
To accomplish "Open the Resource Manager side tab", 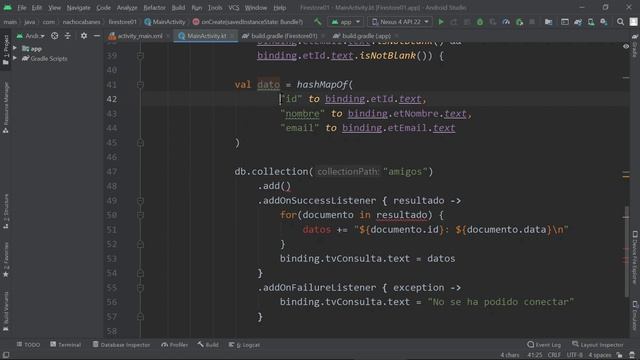I will (6, 107).
